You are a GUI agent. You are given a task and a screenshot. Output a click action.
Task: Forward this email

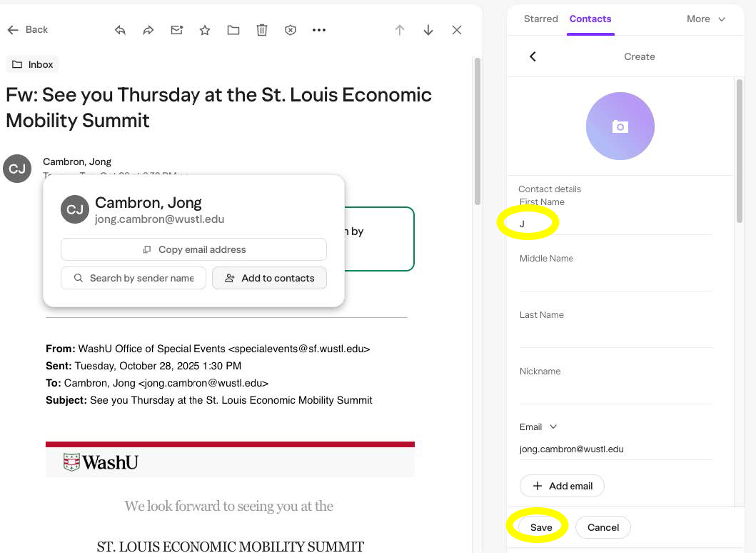click(148, 30)
